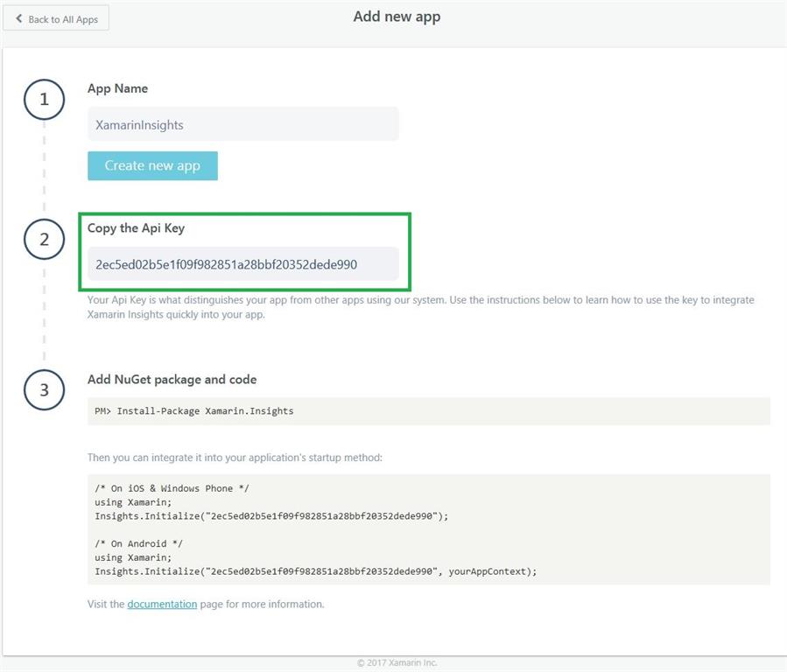This screenshot has height=672, width=787.
Task: Click the Create new app button
Action: tap(152, 165)
